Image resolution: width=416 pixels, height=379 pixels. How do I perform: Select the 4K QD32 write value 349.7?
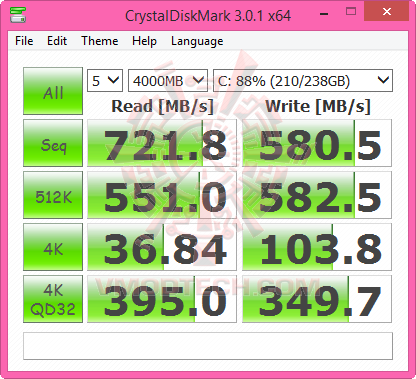click(317, 299)
